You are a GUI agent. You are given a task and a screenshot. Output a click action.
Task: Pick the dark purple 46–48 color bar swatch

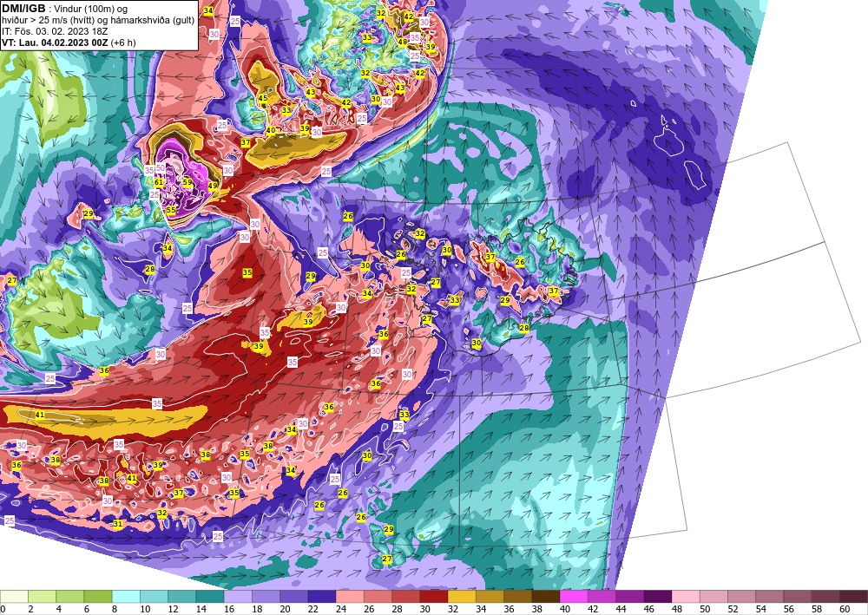(658, 596)
